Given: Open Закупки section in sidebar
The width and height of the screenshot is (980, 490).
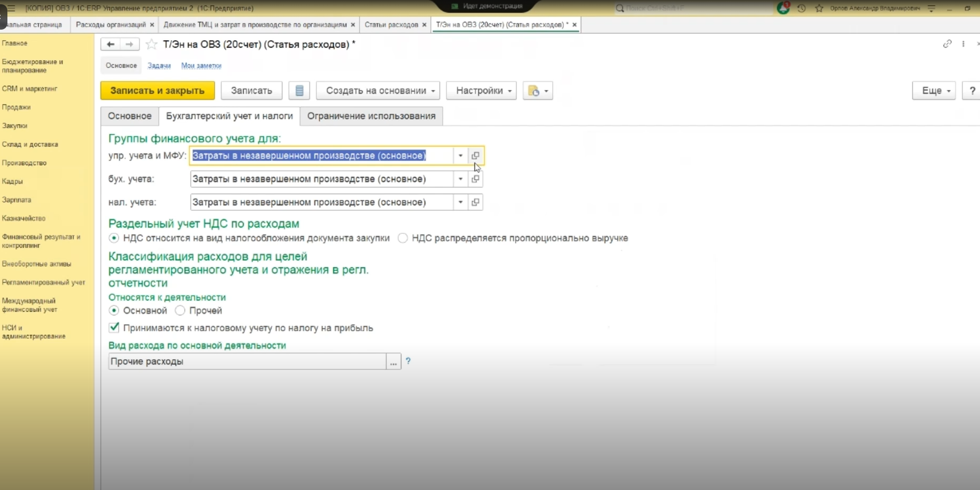Looking at the screenshot, I should click(x=15, y=126).
